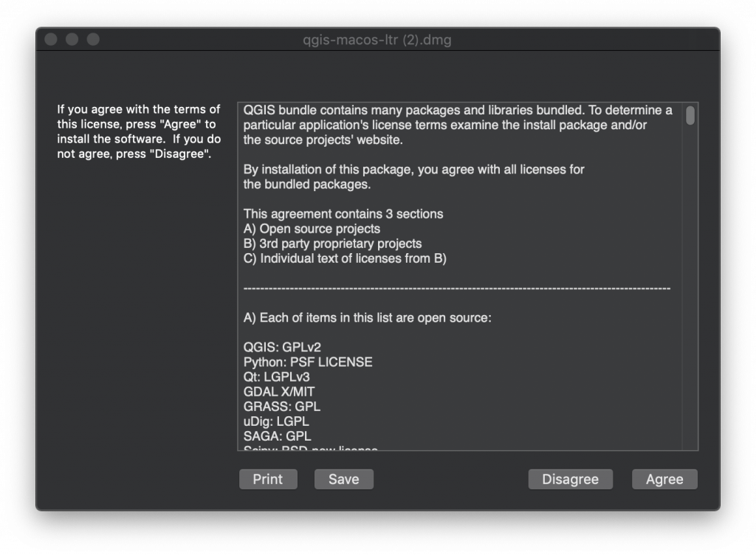The height and width of the screenshot is (555, 756).
Task: Click the 'SAGA: GPL' line
Action: coord(278,436)
